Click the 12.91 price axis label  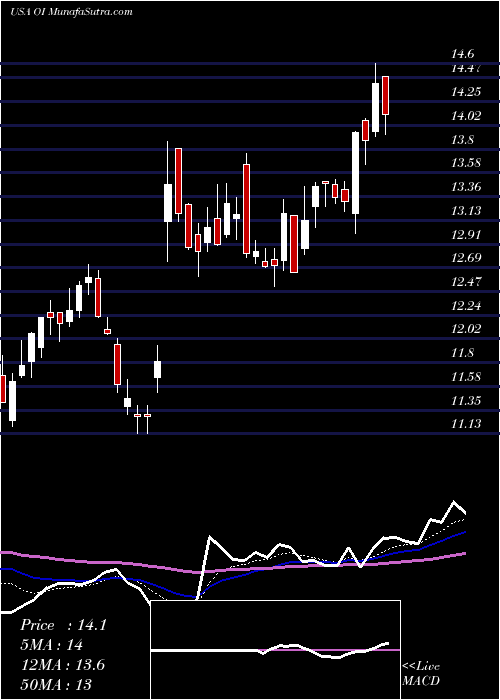pos(466,235)
